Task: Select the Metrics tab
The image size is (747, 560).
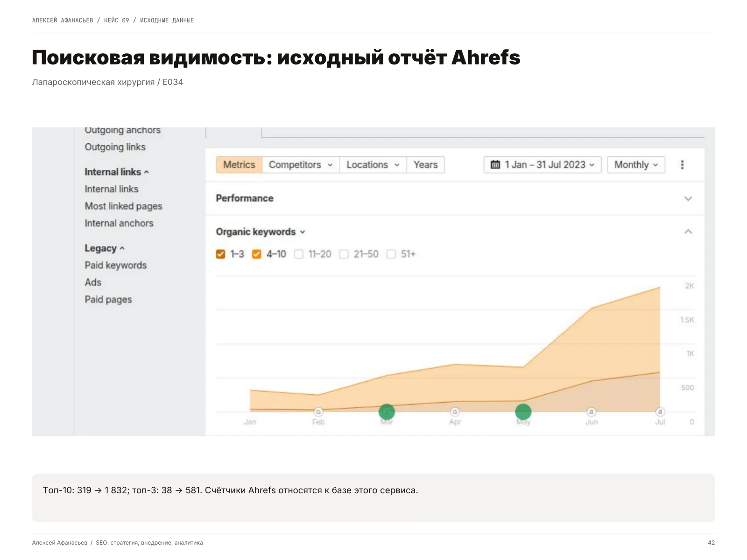Action: click(239, 165)
